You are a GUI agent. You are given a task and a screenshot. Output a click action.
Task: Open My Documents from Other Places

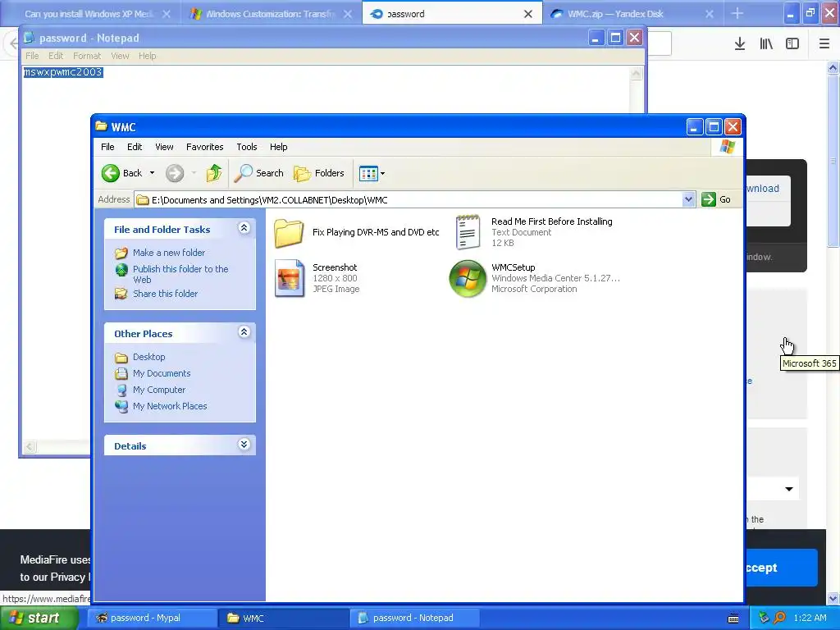tap(162, 373)
